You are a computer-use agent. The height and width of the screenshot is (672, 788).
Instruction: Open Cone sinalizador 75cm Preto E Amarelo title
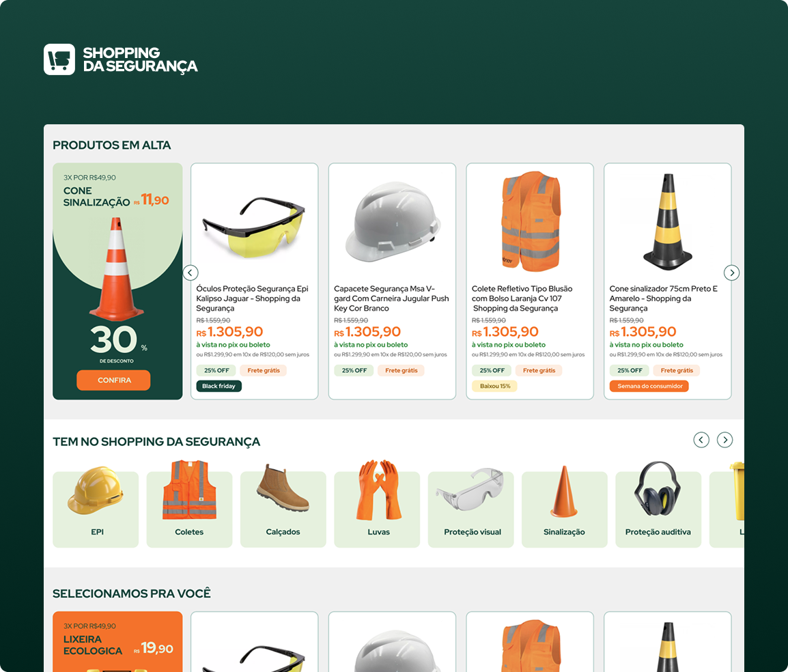click(663, 298)
